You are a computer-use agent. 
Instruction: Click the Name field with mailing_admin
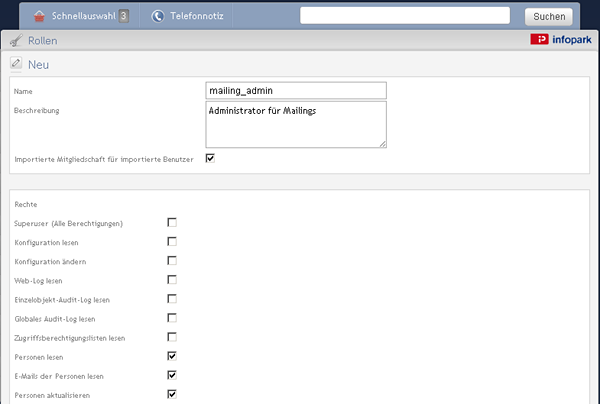point(296,91)
